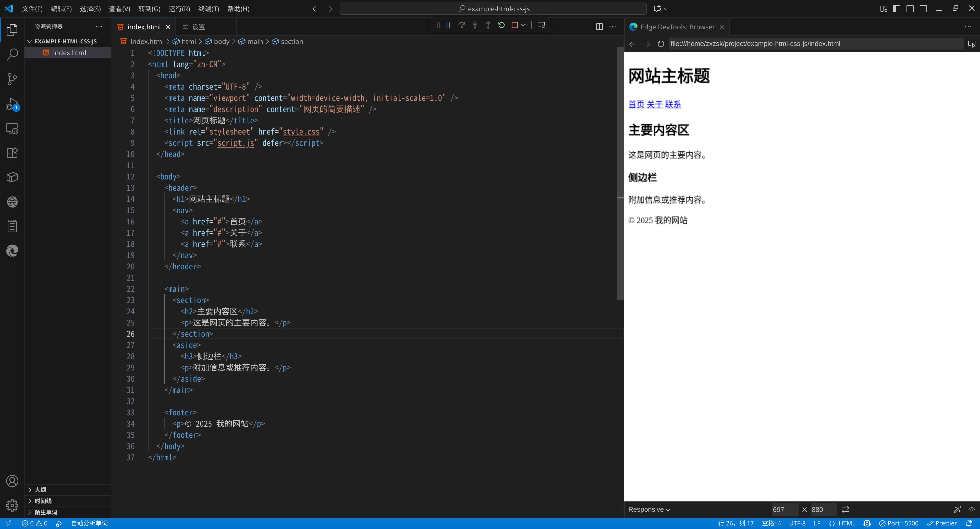The image size is (980, 529).
Task: Switch to the 设置 tab
Action: click(x=198, y=27)
